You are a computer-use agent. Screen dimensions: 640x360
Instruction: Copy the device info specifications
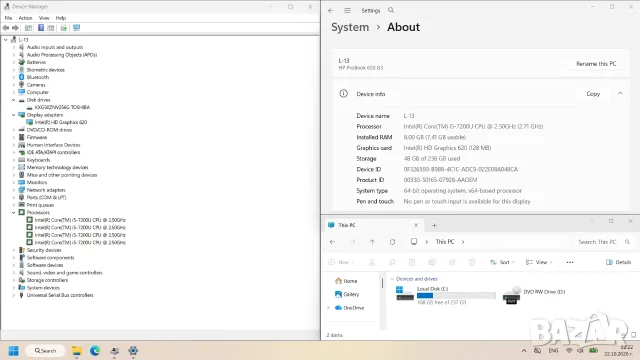click(593, 93)
